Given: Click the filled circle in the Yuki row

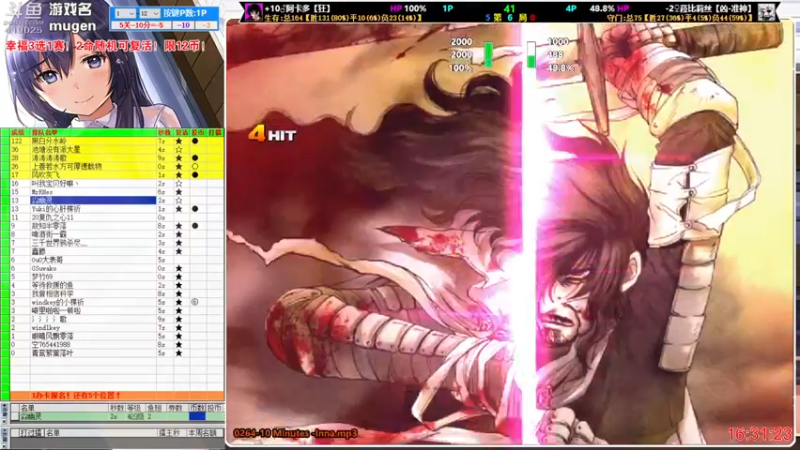Looking at the screenshot, I should [x=195, y=209].
